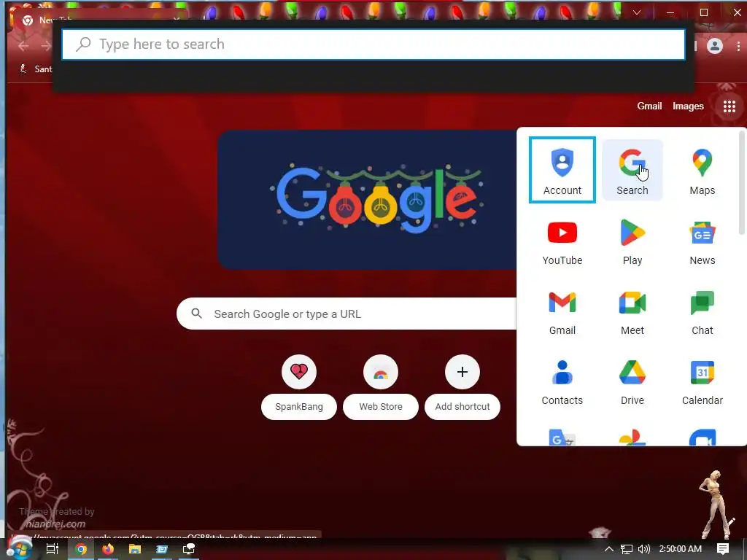Viewport: 747px width, 560px height.
Task: Open the volume control tray icon
Action: pos(643,549)
